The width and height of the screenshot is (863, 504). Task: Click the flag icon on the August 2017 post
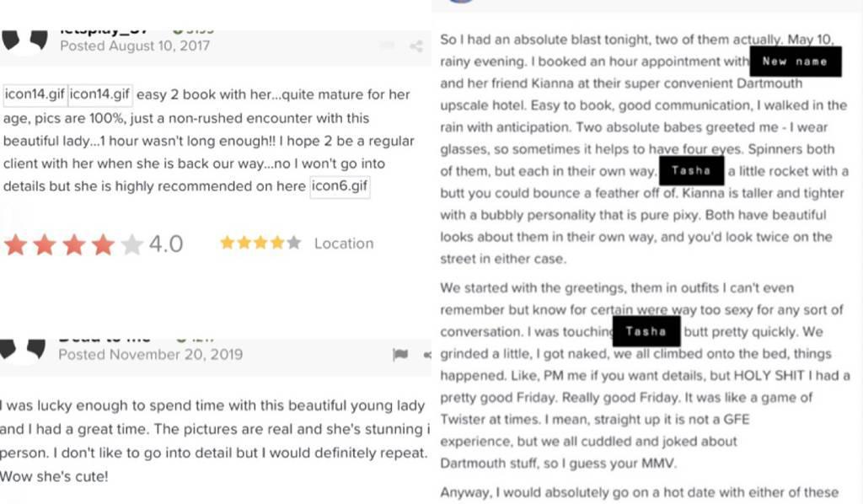tap(387, 46)
